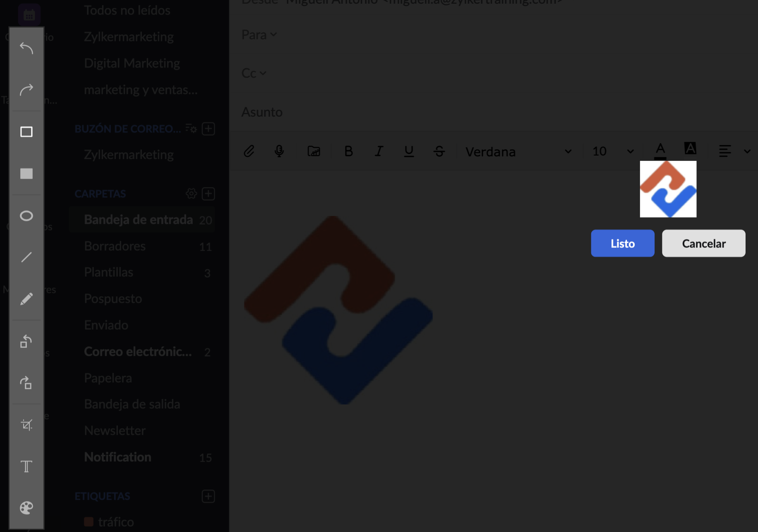The image size is (758, 532).
Task: Select the outlined rectangle tool
Action: pyautogui.click(x=26, y=132)
